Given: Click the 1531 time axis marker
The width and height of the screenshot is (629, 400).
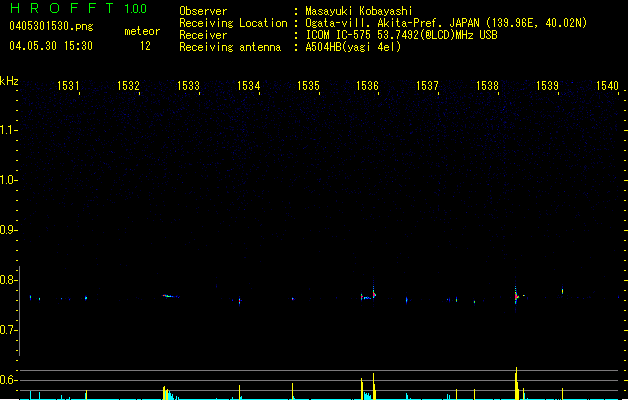Looking at the screenshot, I should pyautogui.click(x=68, y=85).
